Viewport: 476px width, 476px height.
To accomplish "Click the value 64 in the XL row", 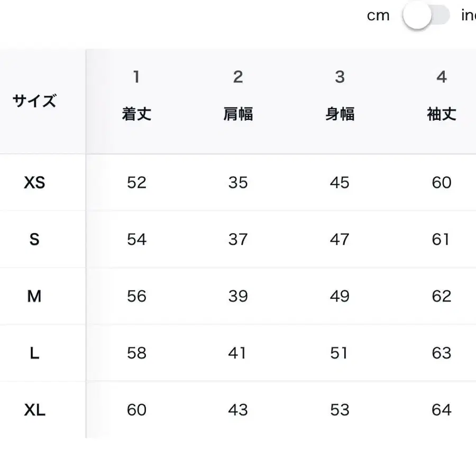I will [442, 410].
